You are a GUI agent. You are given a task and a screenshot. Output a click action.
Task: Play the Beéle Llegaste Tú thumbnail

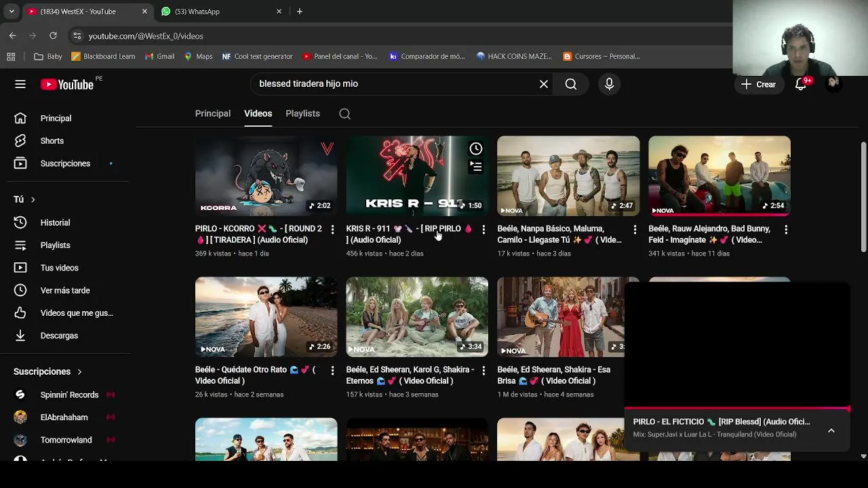pos(568,176)
